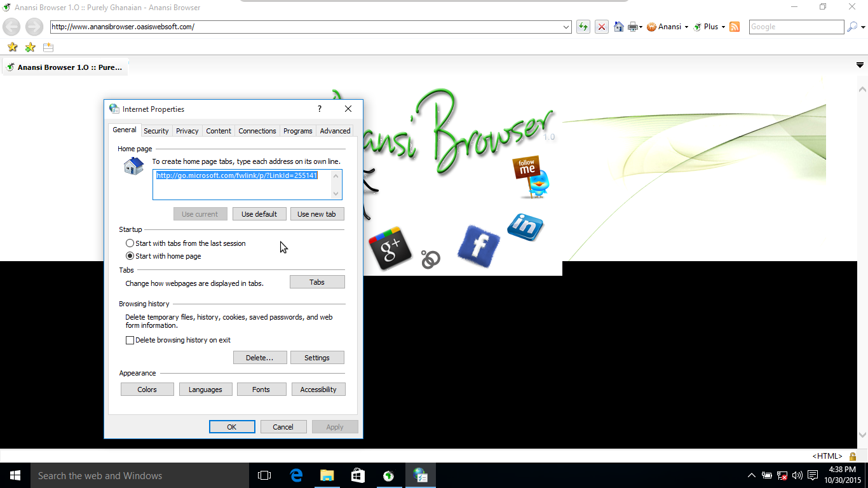
Task: Expand the address bar URL dropdown
Action: pyautogui.click(x=566, y=27)
